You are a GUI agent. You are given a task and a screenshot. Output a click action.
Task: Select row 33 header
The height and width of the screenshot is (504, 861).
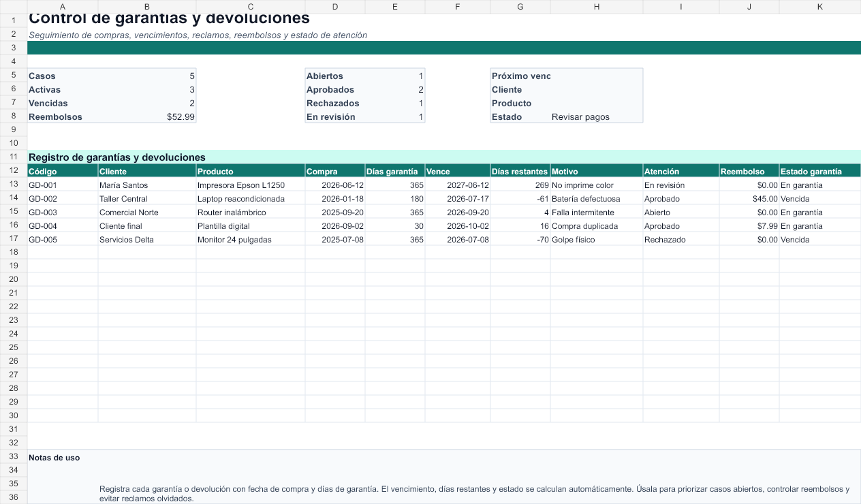point(14,457)
